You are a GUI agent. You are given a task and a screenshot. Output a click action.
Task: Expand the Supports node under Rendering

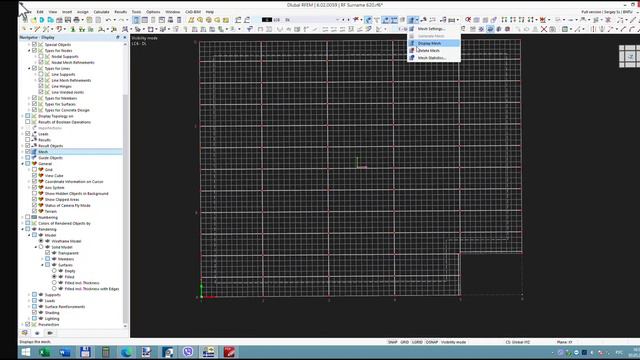pos(29,294)
